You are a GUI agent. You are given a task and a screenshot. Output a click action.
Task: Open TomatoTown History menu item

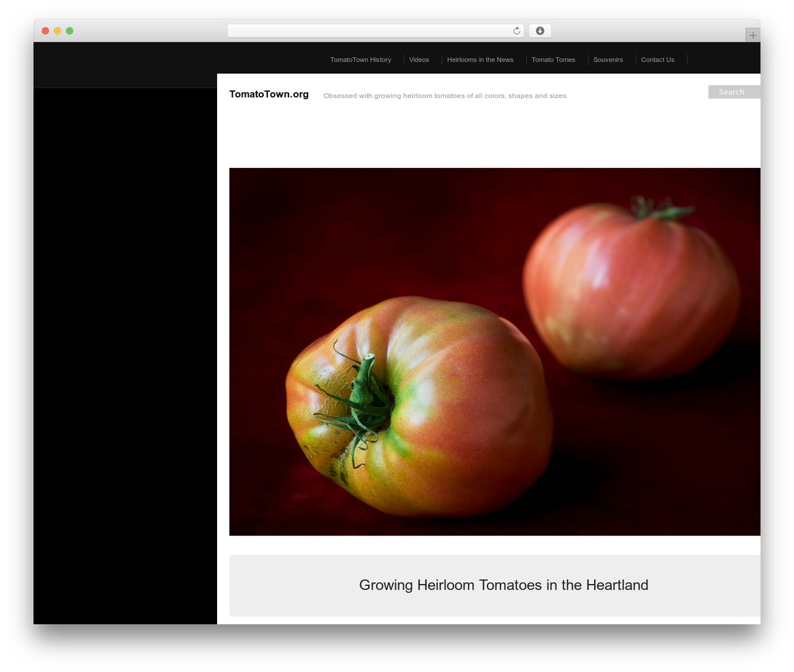point(360,60)
